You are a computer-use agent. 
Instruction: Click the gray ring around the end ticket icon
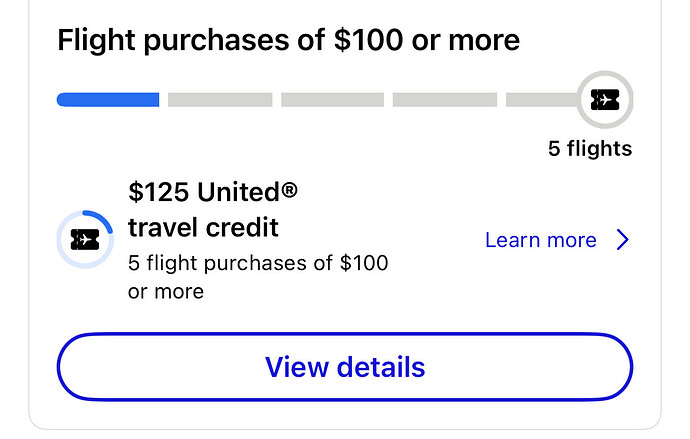coord(605,75)
